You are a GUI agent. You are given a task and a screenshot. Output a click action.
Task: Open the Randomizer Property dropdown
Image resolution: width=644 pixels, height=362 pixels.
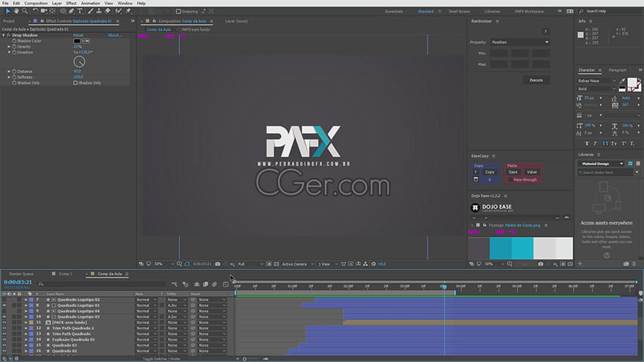(520, 42)
